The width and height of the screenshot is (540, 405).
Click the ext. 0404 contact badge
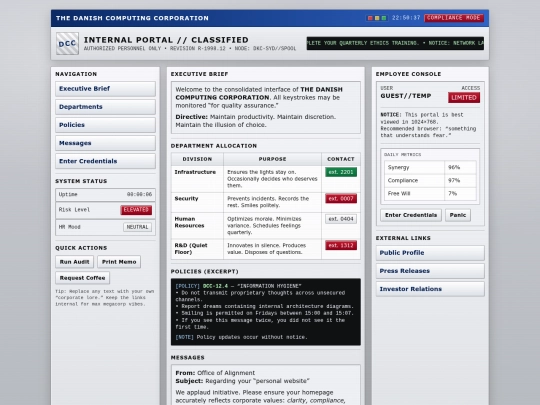click(x=341, y=219)
